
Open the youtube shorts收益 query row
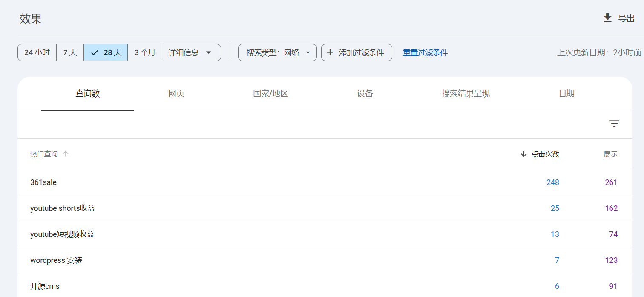coord(63,208)
